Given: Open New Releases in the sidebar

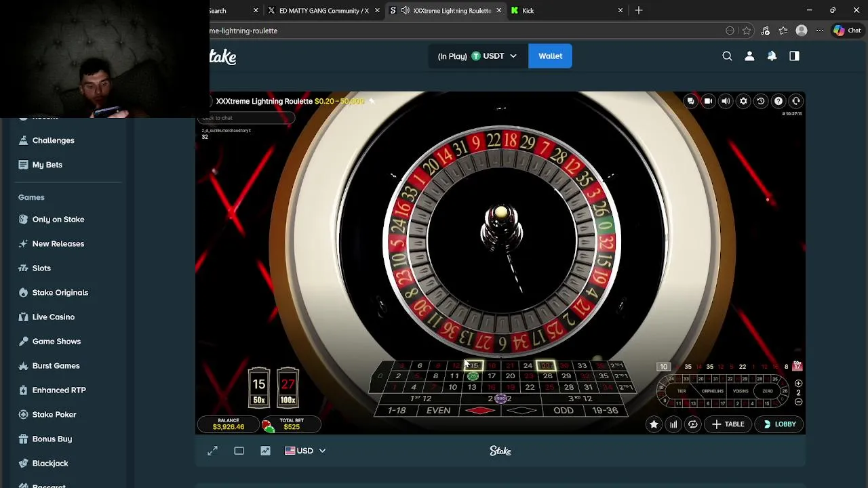Looking at the screenshot, I should (x=58, y=244).
